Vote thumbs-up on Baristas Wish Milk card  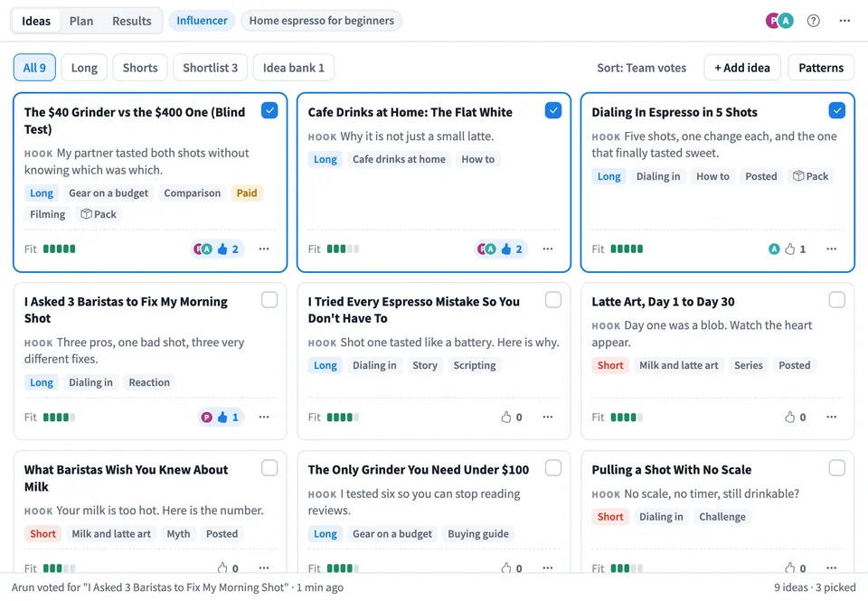click(x=228, y=568)
